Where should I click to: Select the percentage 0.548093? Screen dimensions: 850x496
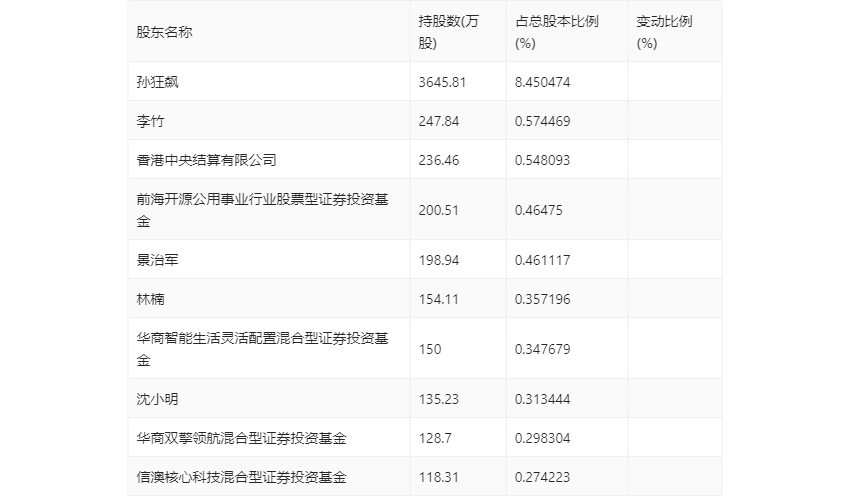tap(542, 160)
